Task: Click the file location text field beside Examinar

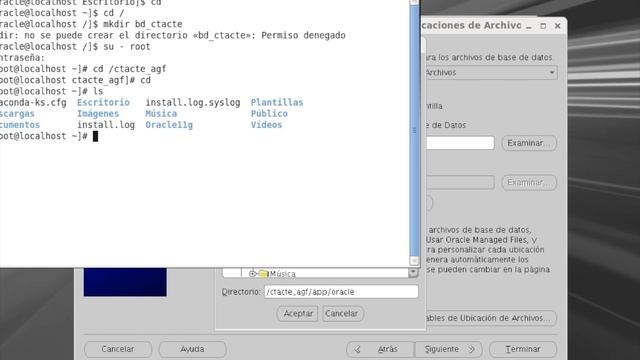Action: coord(460,143)
